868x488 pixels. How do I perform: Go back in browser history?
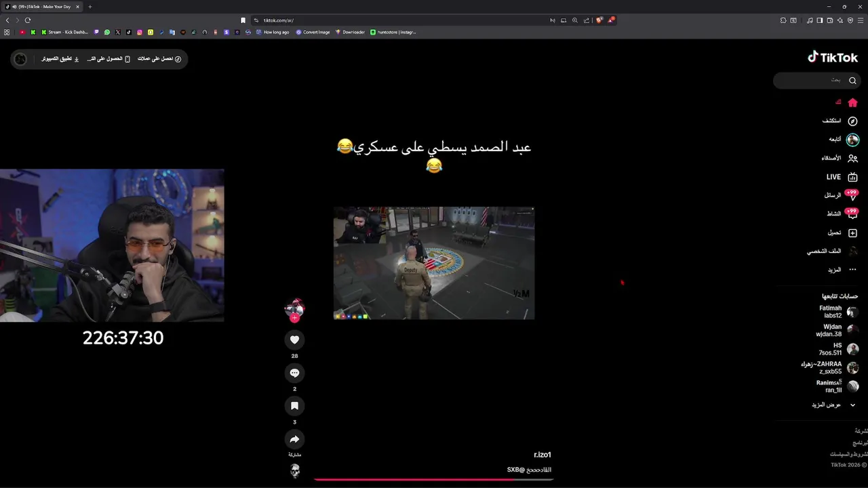click(7, 20)
